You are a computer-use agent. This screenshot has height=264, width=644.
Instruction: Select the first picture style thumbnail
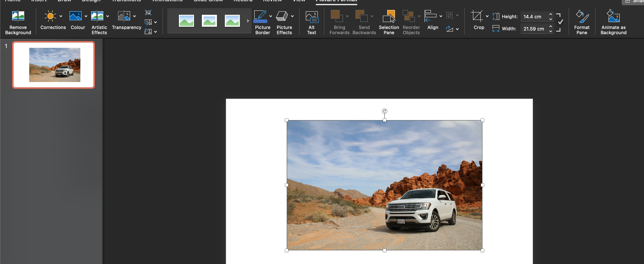(x=186, y=21)
